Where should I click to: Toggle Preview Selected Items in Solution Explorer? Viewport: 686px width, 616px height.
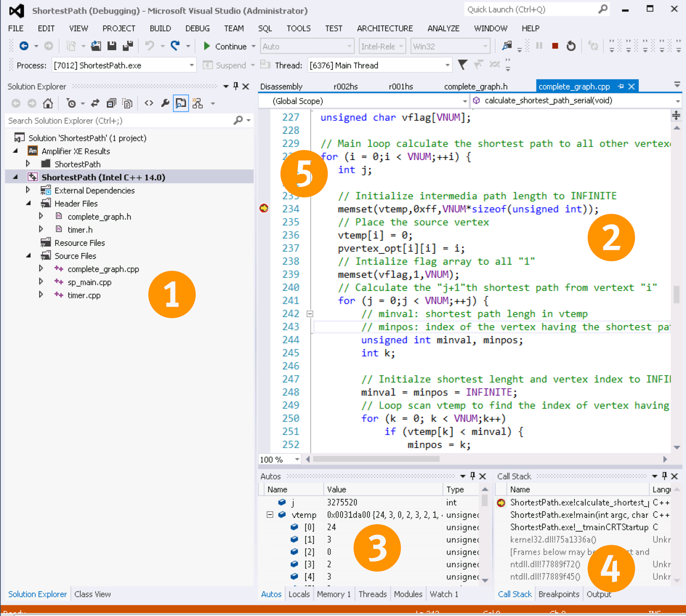click(x=181, y=103)
